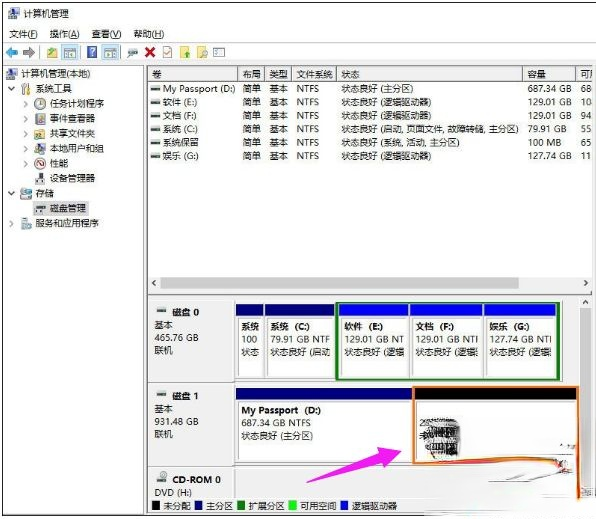Collapse the 存储 tree node
This screenshot has width=596, height=519.
click(x=12, y=193)
